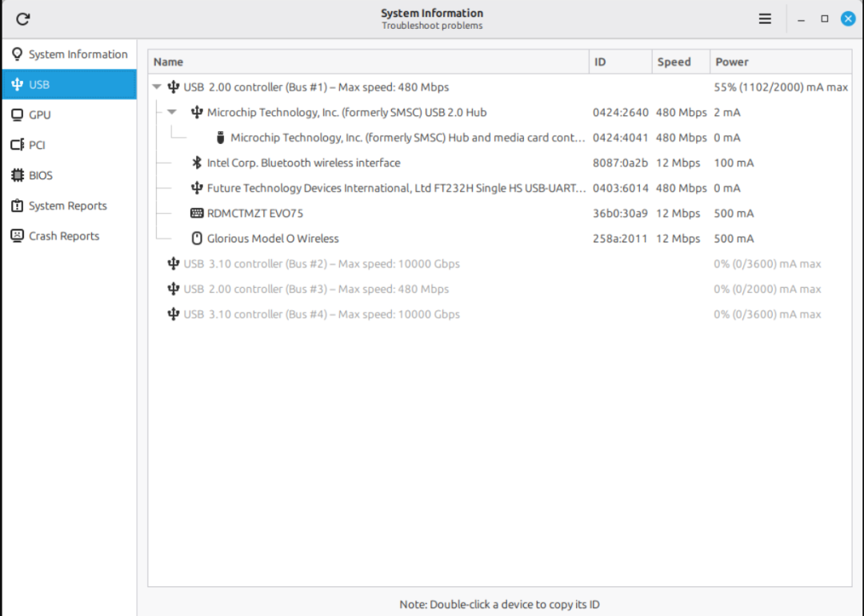
Task: Click the 55% power usage value for Bus 1
Action: click(x=780, y=86)
